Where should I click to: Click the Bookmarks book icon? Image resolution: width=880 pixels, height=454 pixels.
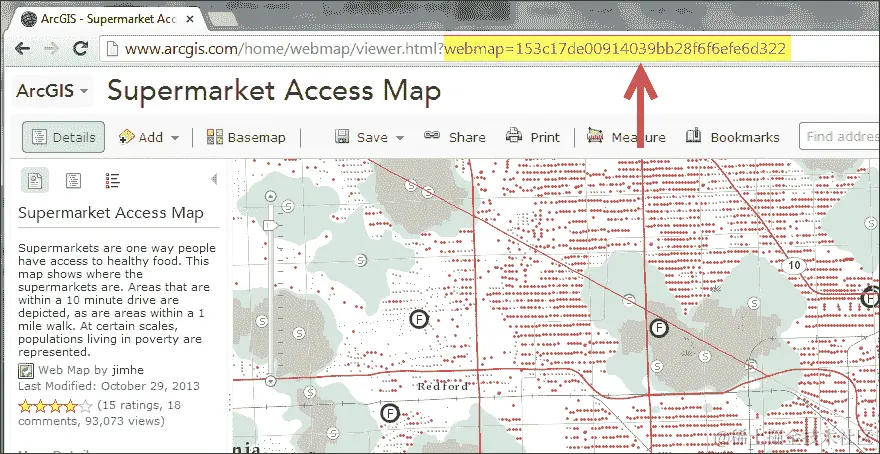click(x=694, y=135)
